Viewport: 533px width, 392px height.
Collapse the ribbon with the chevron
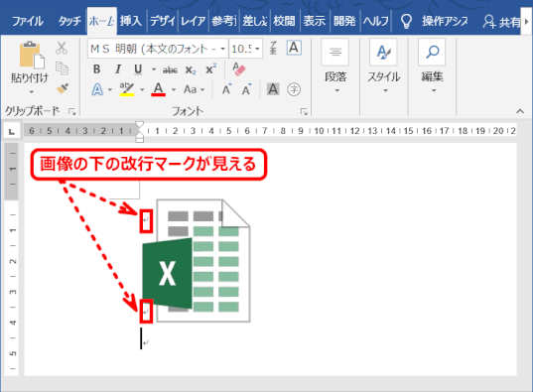[x=520, y=111]
